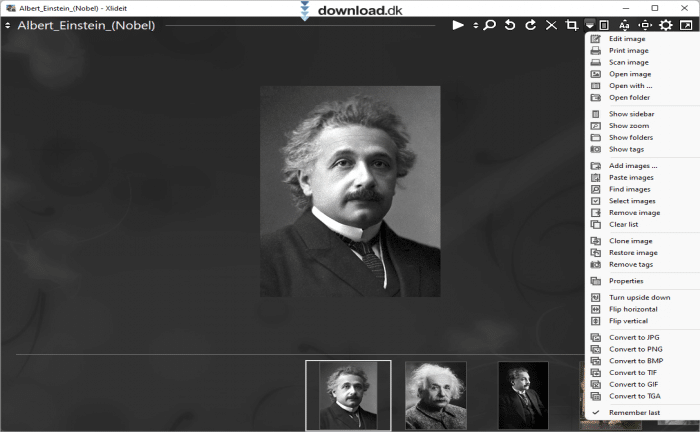Choose Print image menu entry
This screenshot has width=700, height=432.
(629, 50)
